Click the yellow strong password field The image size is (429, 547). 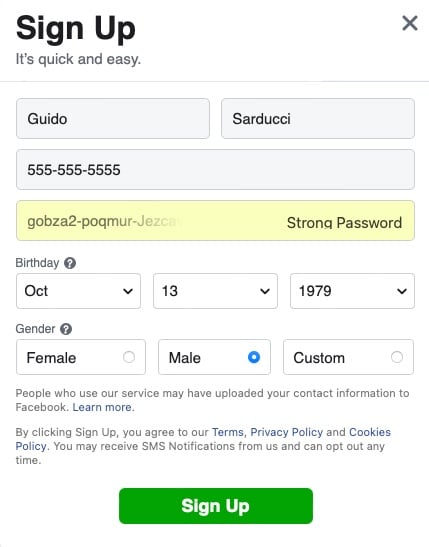(215, 220)
